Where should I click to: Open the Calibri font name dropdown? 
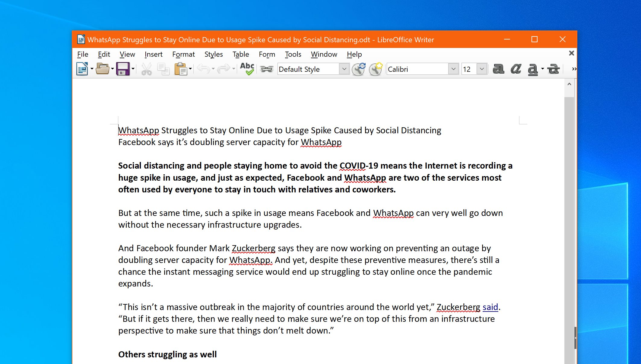click(x=453, y=69)
